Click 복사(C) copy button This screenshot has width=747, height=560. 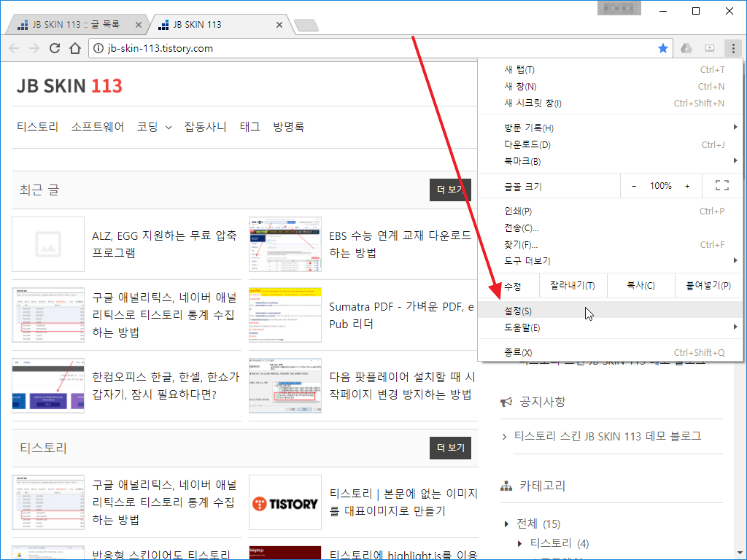[640, 286]
